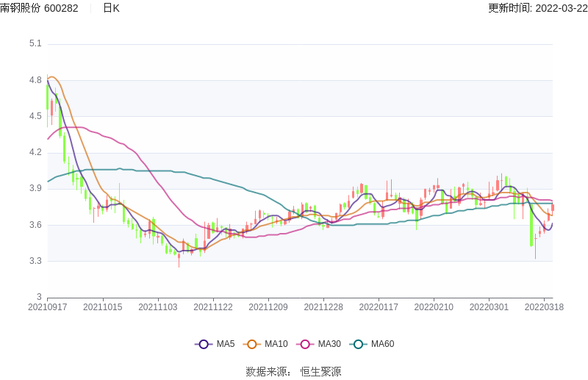Click the 更新时间 2022-03-22 timestamp
Image resolution: width=588 pixels, height=380 pixels.
[537, 8]
